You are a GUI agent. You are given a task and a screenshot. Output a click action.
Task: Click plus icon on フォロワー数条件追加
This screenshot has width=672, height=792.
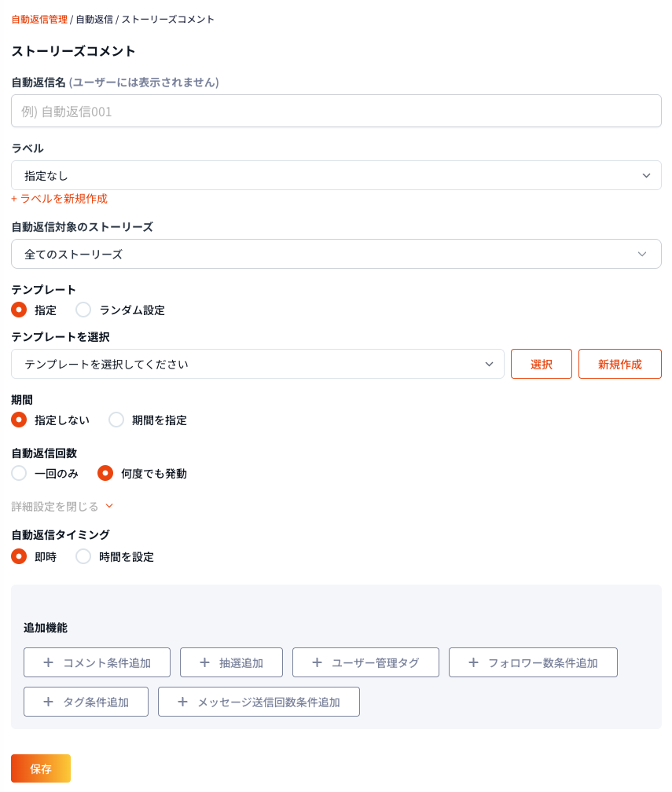tap(473, 662)
